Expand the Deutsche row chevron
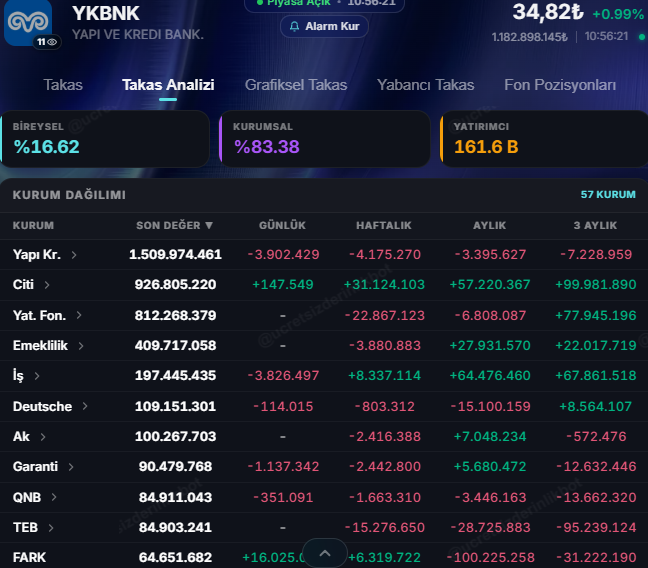Image resolution: width=648 pixels, height=568 pixels. [85, 406]
